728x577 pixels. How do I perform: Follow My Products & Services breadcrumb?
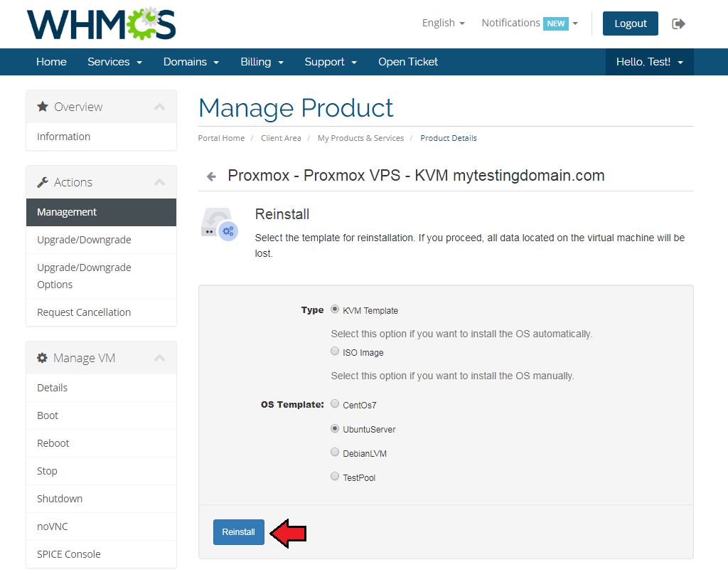click(x=360, y=138)
